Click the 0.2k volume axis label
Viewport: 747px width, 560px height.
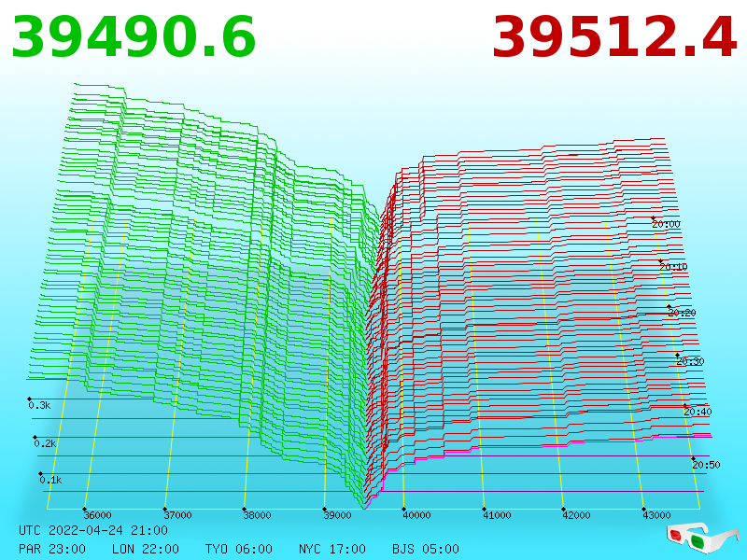point(45,443)
